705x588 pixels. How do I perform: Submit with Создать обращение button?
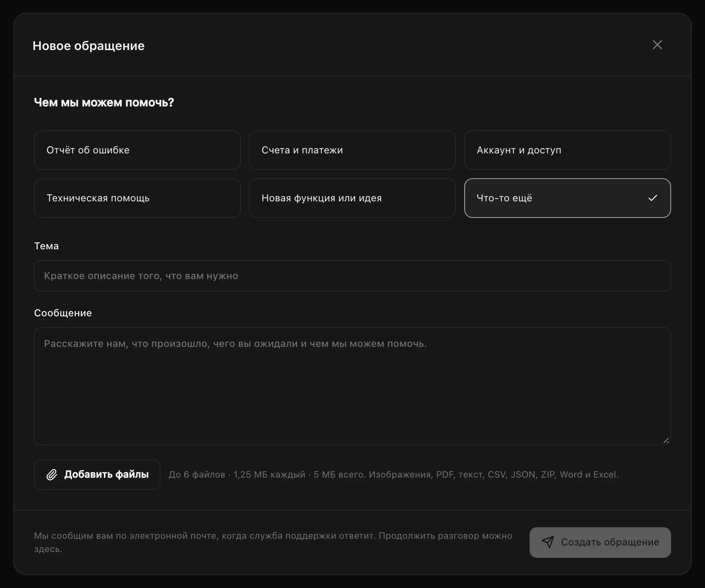point(600,543)
